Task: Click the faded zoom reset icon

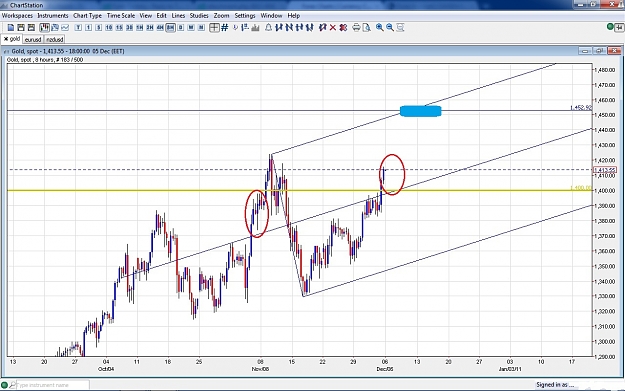Action: pyautogui.click(x=401, y=28)
